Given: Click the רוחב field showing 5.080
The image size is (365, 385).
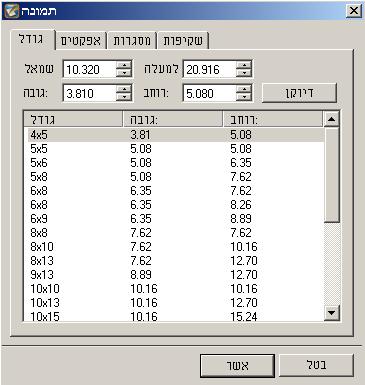Looking at the screenshot, I should coord(209,93).
